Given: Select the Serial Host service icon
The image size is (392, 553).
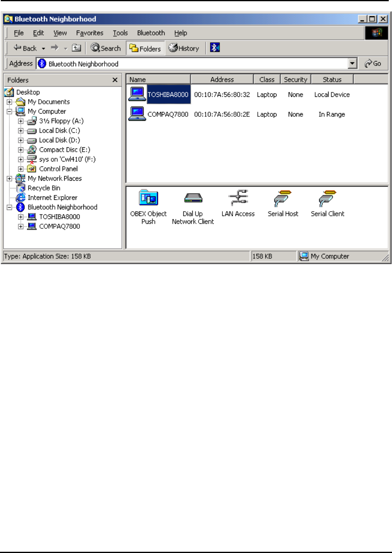Looking at the screenshot, I should coord(283,198).
